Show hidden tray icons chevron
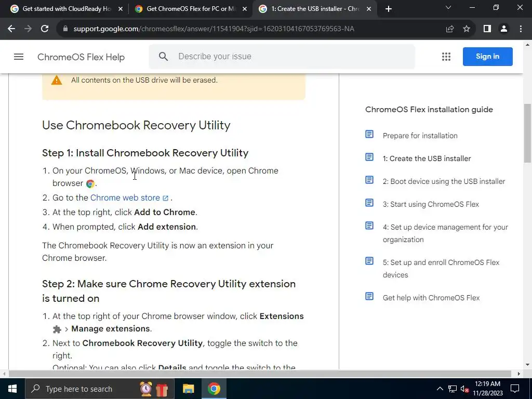Screen dimensions: 532x399 tap(440, 389)
